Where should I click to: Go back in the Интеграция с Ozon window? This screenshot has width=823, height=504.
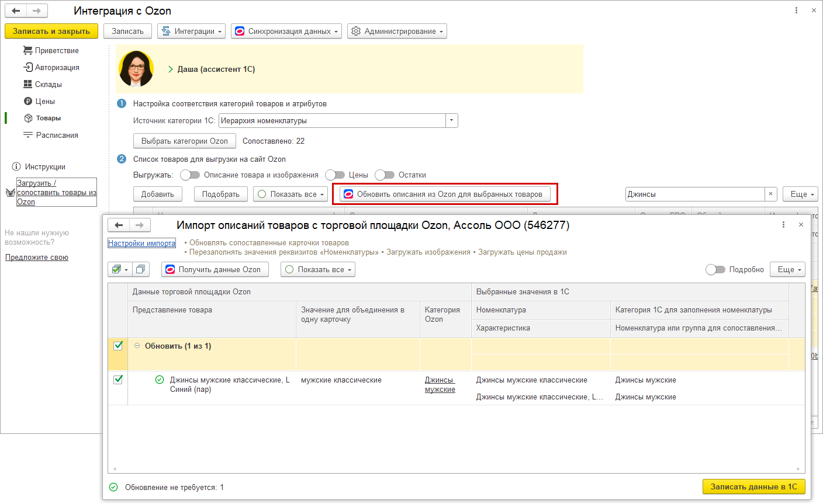point(16,11)
